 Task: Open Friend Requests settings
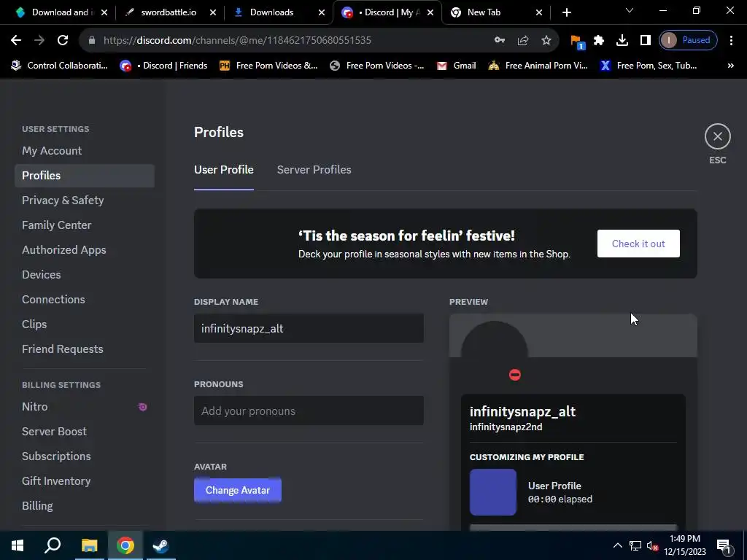click(85, 349)
